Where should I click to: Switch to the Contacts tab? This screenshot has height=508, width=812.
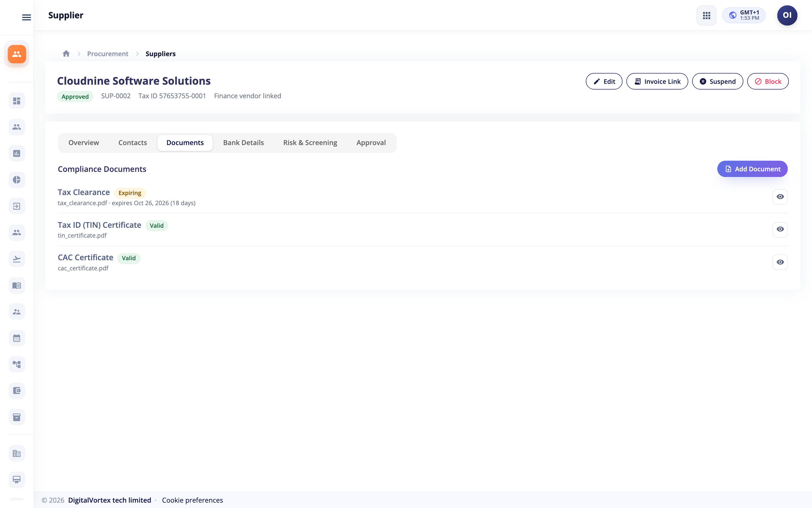tap(133, 143)
